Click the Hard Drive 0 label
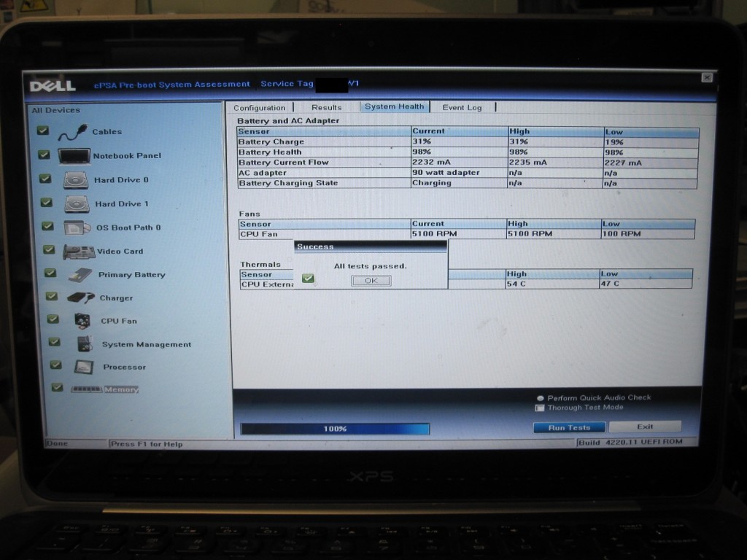 click(122, 180)
